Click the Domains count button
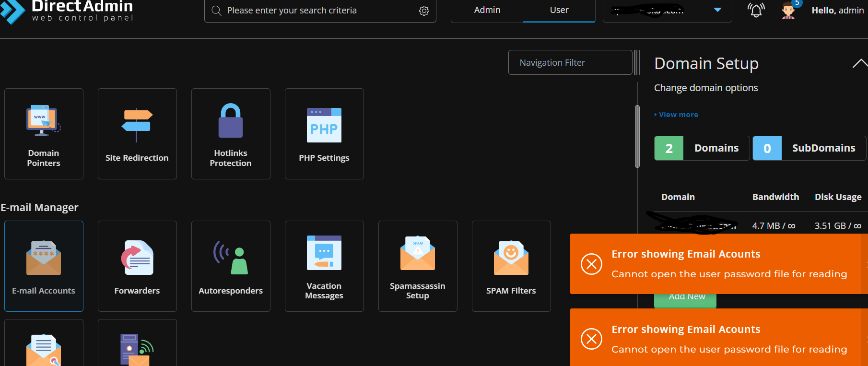The image size is (868, 366). (702, 148)
